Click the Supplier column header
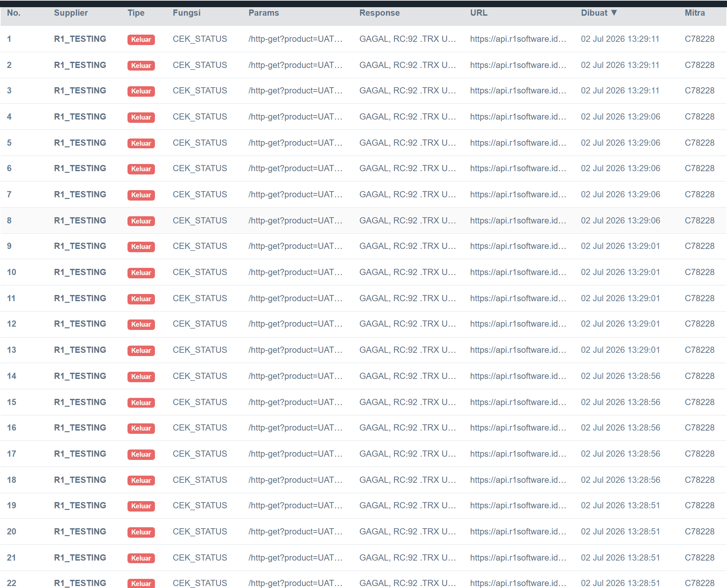727x588 pixels. click(71, 13)
